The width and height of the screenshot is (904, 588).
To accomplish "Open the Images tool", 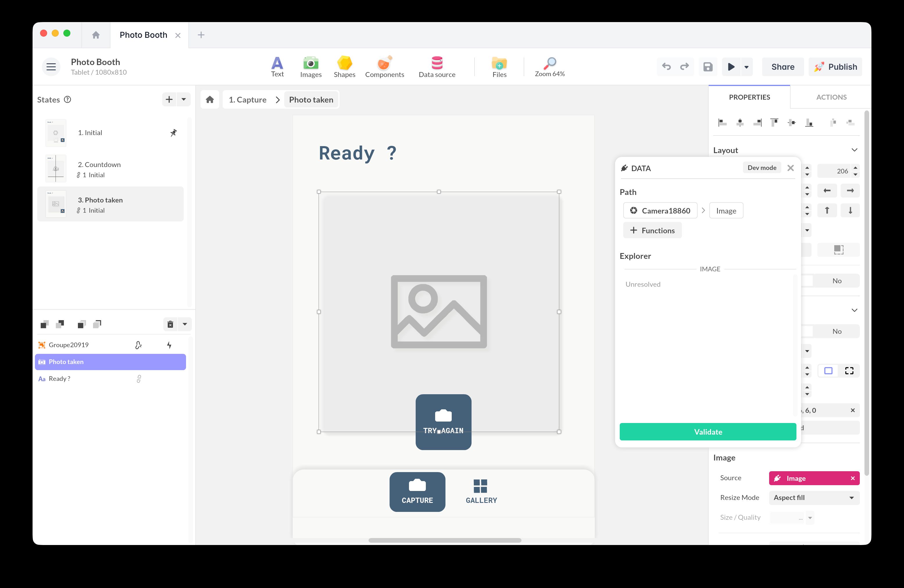I will [x=311, y=67].
